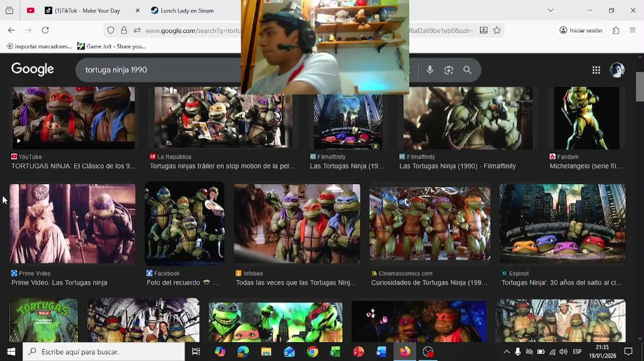644x361 pixels.
Task: Reload the current page
Action: 45,31
